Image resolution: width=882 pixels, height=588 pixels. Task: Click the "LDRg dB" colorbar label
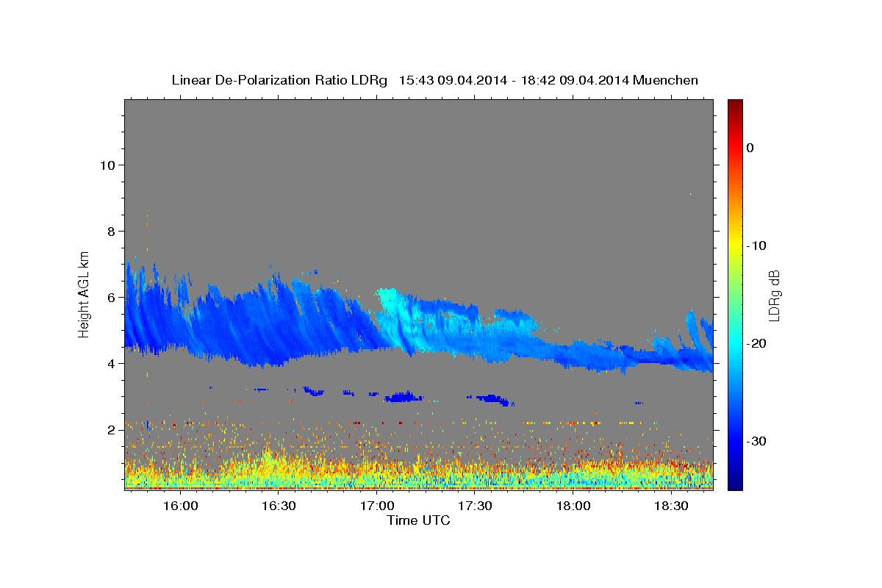[x=774, y=295]
